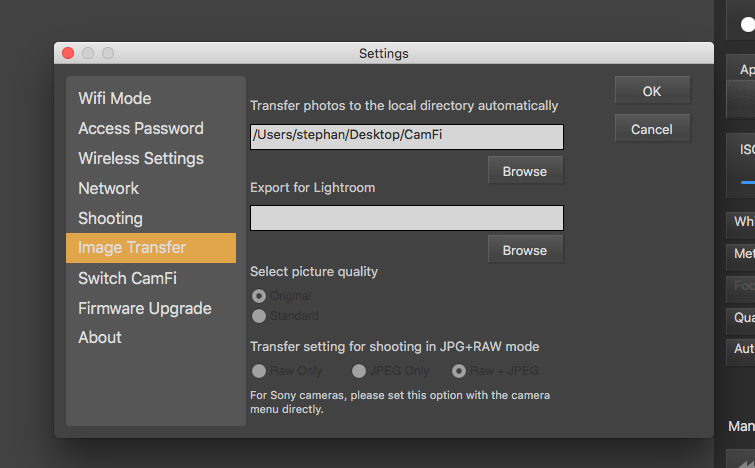Browse for the local transfer directory

pos(525,171)
